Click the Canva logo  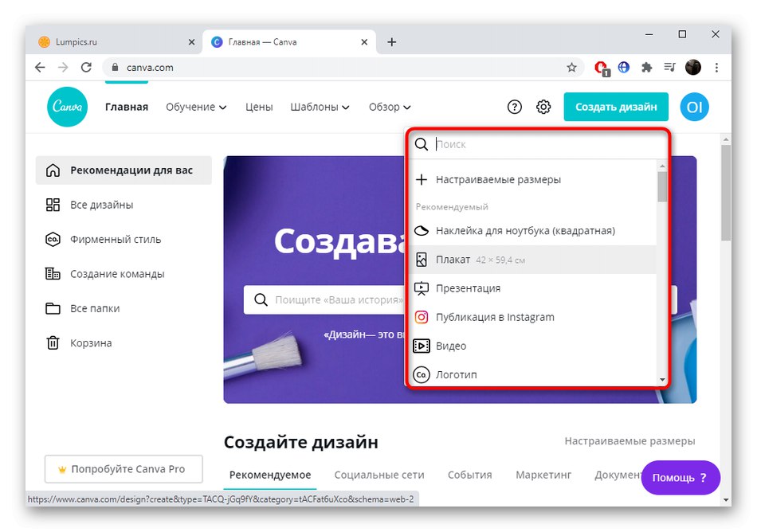click(x=67, y=106)
